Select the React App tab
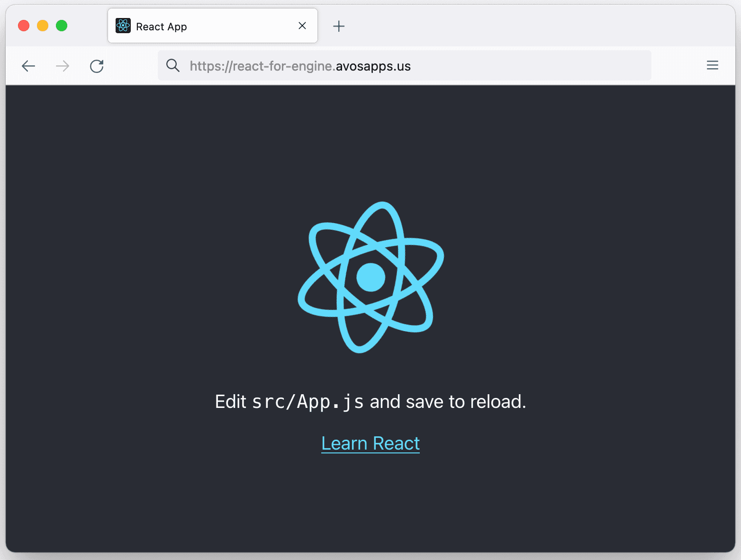 coord(213,26)
